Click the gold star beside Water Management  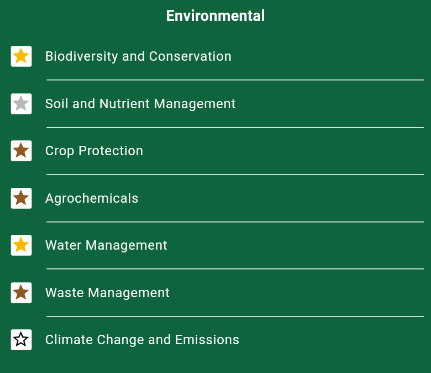coord(21,245)
